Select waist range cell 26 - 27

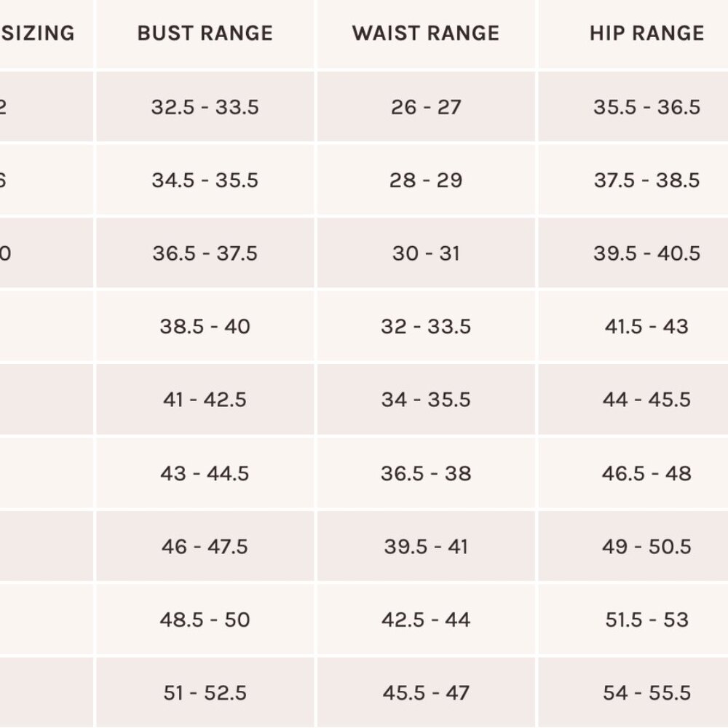[x=426, y=107]
